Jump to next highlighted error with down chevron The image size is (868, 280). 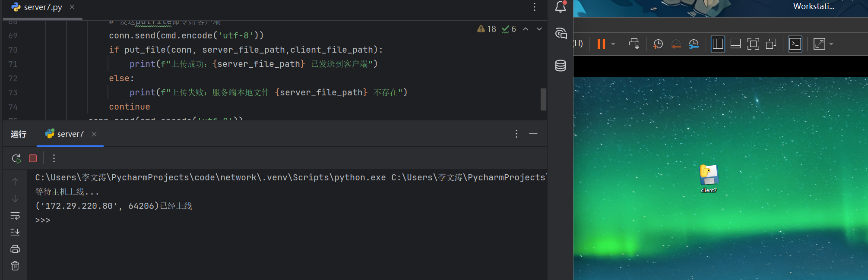(539, 29)
